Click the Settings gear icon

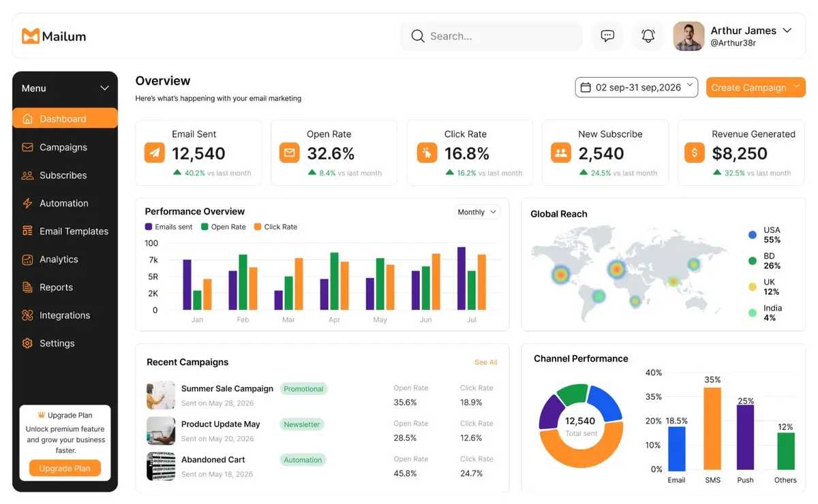click(x=27, y=343)
